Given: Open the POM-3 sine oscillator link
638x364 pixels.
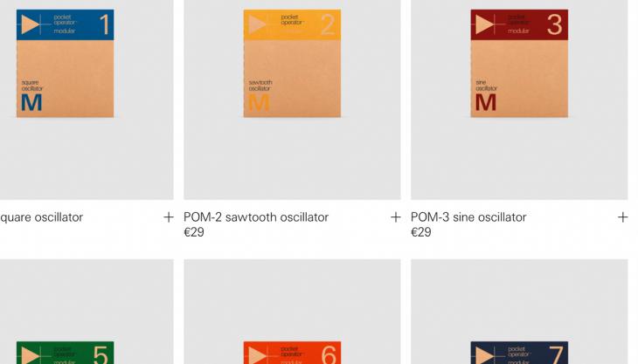Looking at the screenshot, I should coord(468,217).
